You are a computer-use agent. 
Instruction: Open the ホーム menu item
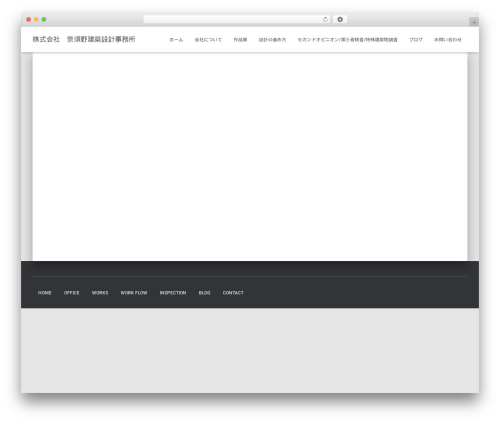coord(176,40)
